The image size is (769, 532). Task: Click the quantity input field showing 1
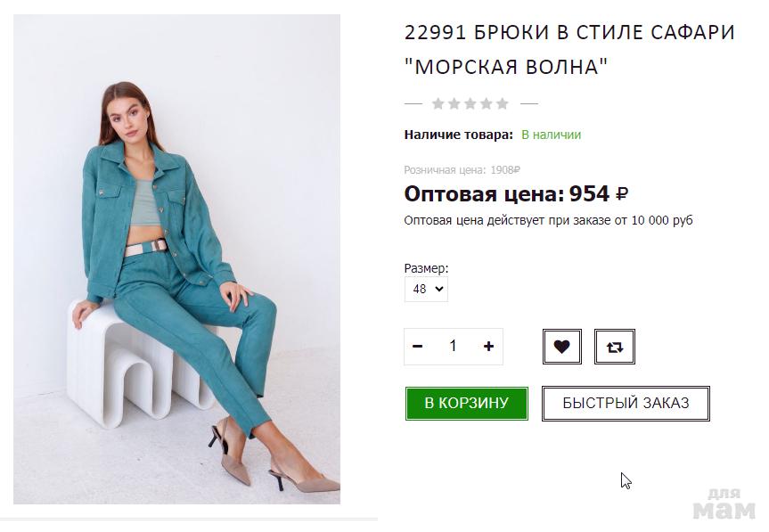(x=454, y=346)
